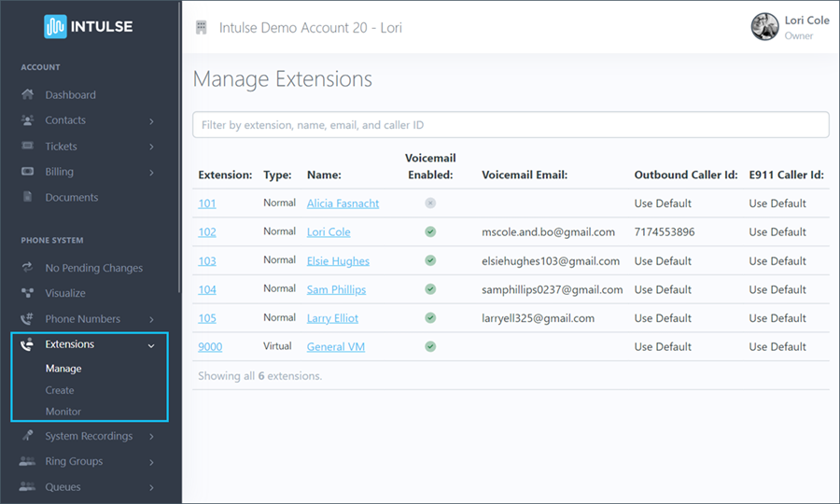Click E911 Caller Id column header
This screenshot has height=504, width=840.
point(787,175)
